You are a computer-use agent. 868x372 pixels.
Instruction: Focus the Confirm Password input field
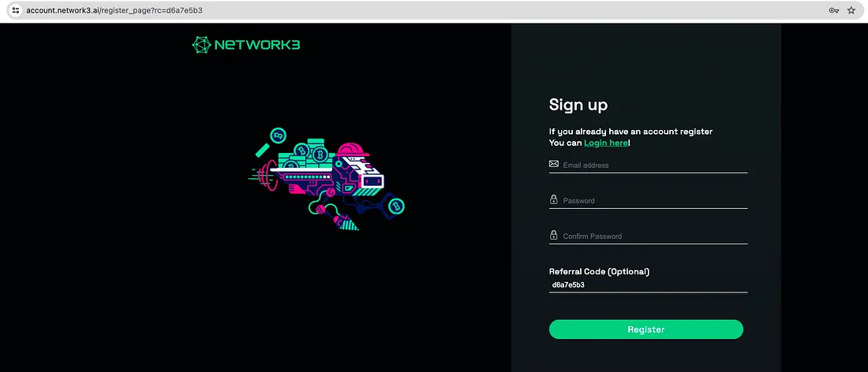coord(648,236)
